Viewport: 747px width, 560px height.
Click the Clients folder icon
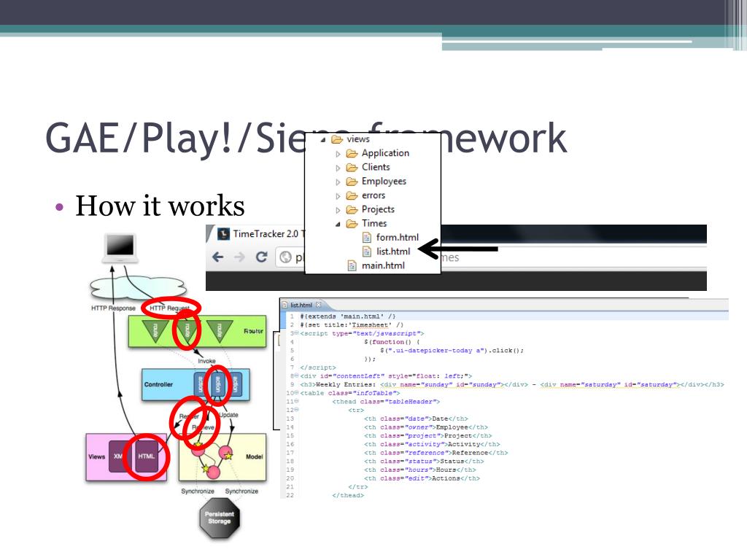(352, 168)
